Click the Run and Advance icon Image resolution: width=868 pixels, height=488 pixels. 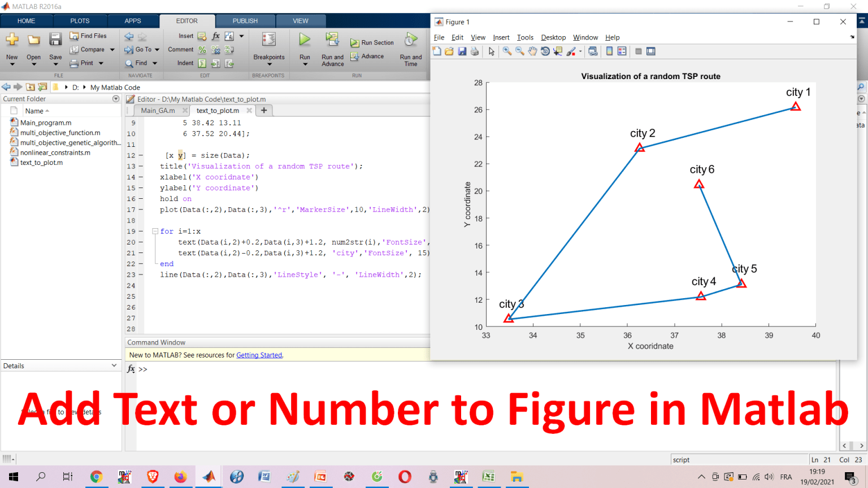pos(332,40)
